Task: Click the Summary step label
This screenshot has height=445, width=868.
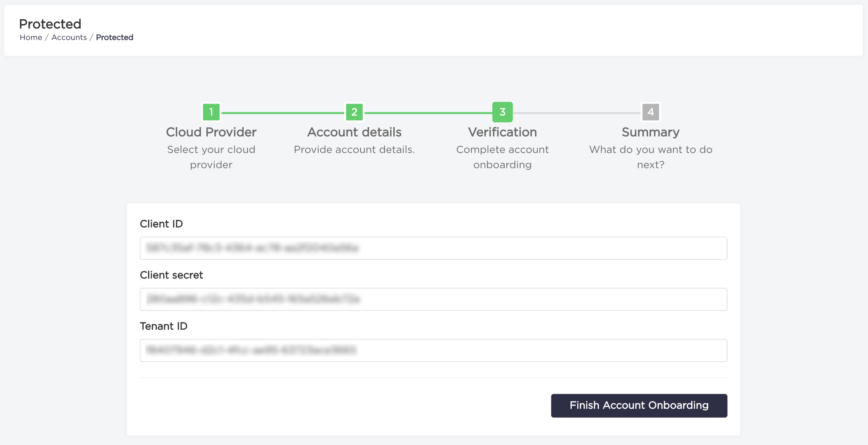Action: click(x=650, y=132)
